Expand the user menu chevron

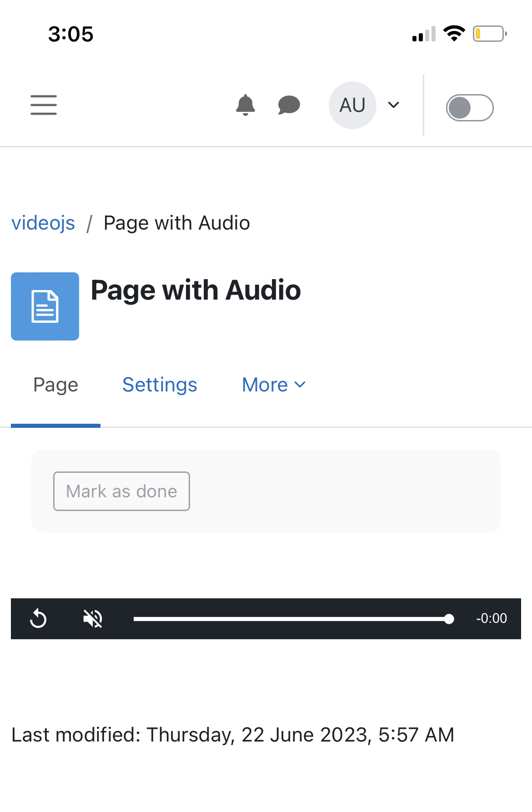point(393,105)
